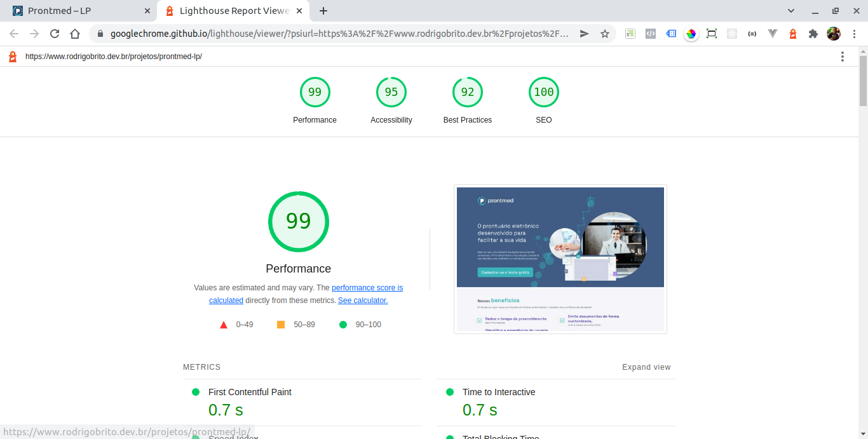Click the JSON viewer {≡} extension icon

coord(752,33)
